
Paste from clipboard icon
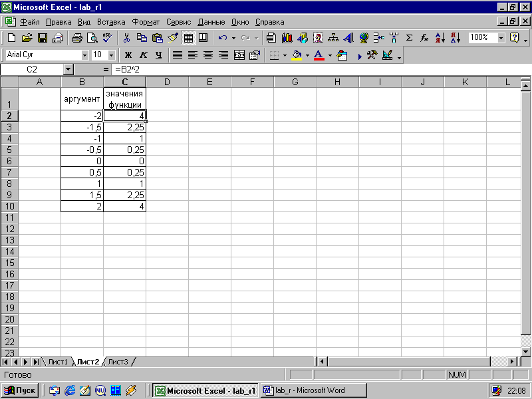tap(158, 38)
